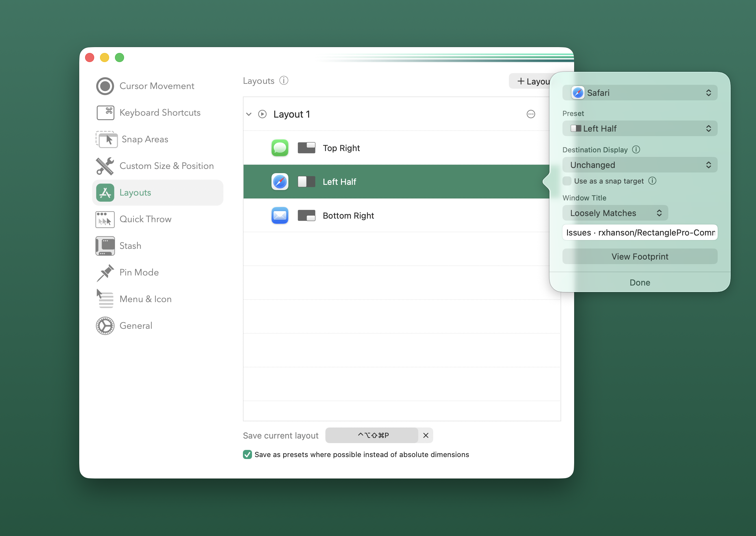Click the Save current layout shortcut field
Image resolution: width=756 pixels, height=536 pixels.
point(372,436)
